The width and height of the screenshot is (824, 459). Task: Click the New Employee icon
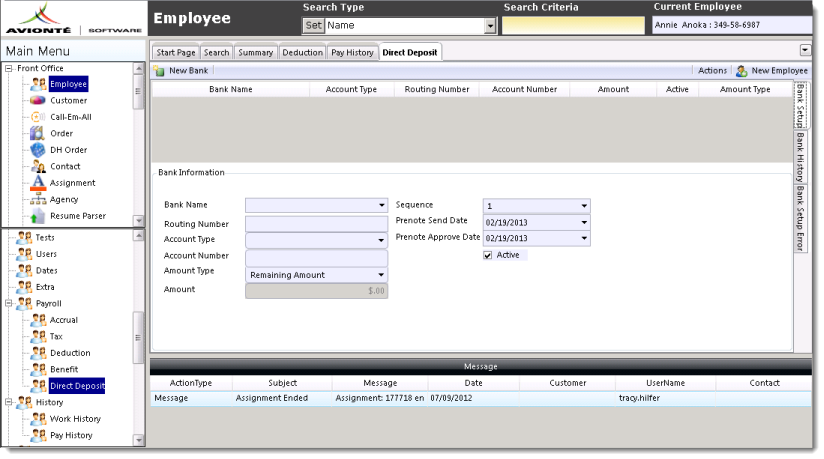(741, 71)
